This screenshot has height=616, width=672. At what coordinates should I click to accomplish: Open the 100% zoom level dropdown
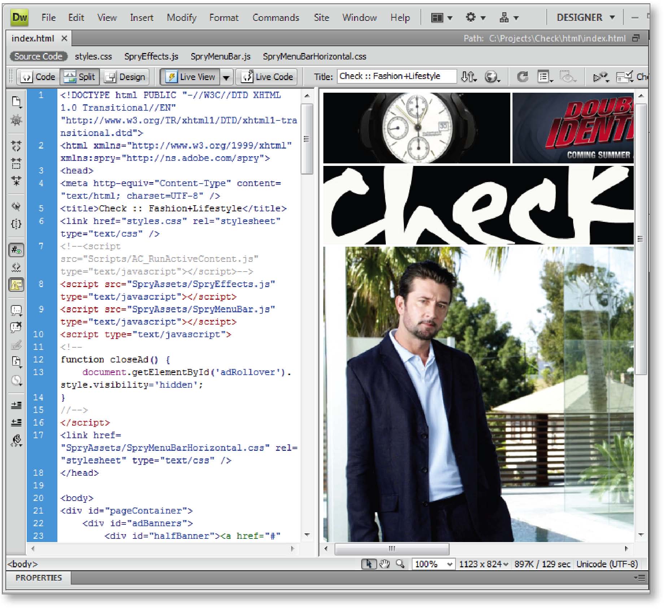pos(433,564)
